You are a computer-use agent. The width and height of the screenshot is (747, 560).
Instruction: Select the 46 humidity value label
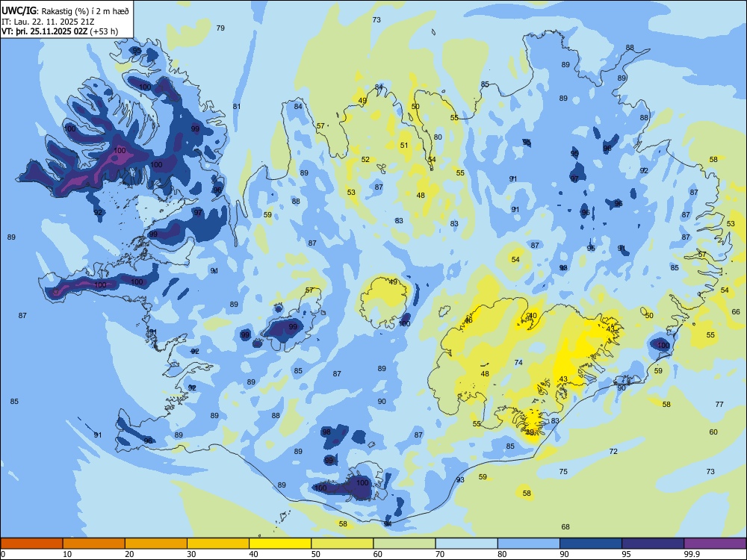468,320
